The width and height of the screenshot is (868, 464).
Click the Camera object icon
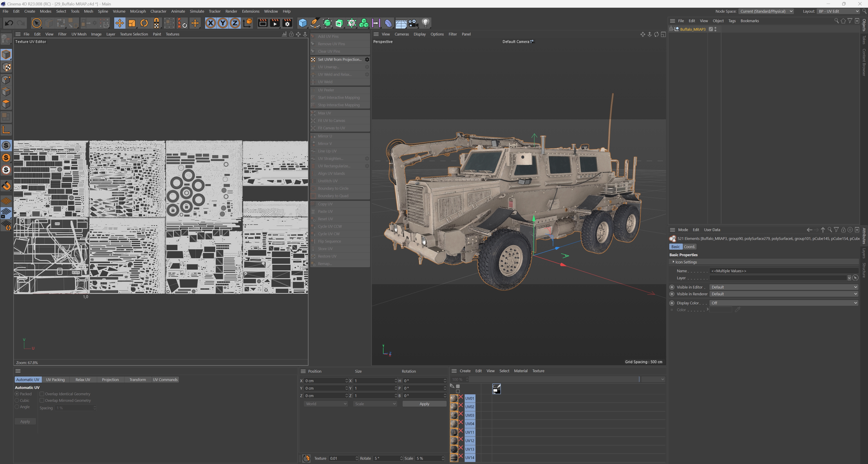413,23
